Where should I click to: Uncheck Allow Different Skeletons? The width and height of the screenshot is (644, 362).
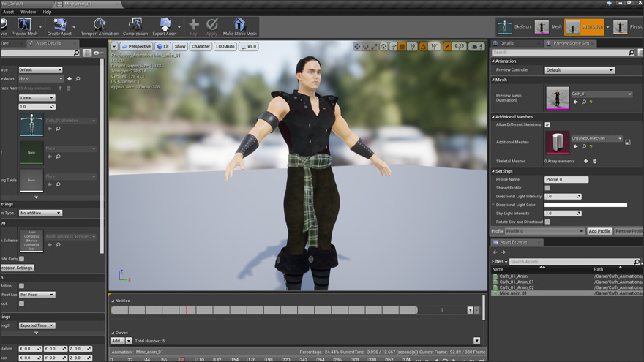tap(547, 125)
